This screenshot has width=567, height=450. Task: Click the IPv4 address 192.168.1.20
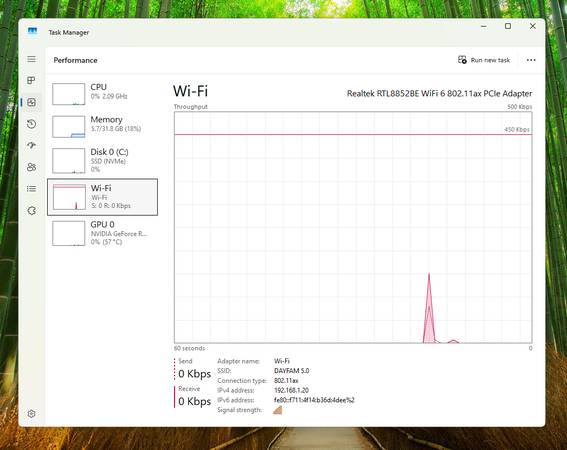pyautogui.click(x=291, y=390)
